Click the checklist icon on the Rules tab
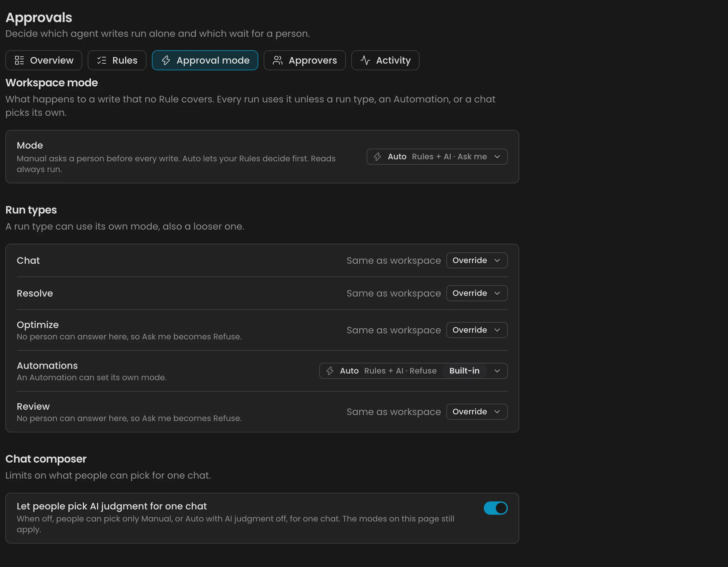The height and width of the screenshot is (567, 728). point(102,60)
